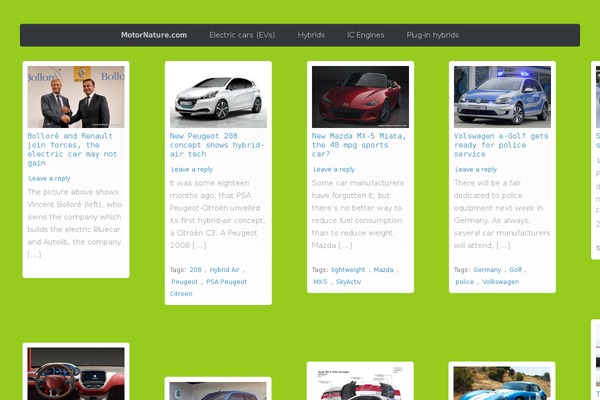Viewport: 600px width, 400px height.
Task: View the white Peugeot 208 concept image
Action: 218,97
